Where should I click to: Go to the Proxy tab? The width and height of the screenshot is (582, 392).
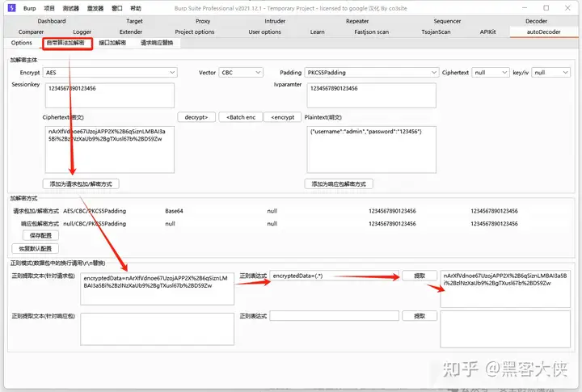(x=203, y=21)
